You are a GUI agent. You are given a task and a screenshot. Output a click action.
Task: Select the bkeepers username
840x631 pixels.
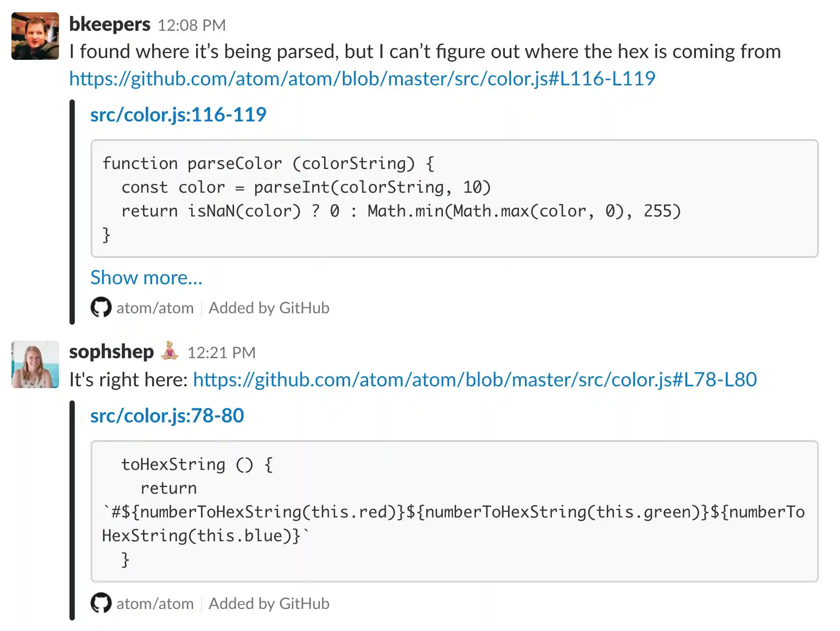pyautogui.click(x=109, y=25)
